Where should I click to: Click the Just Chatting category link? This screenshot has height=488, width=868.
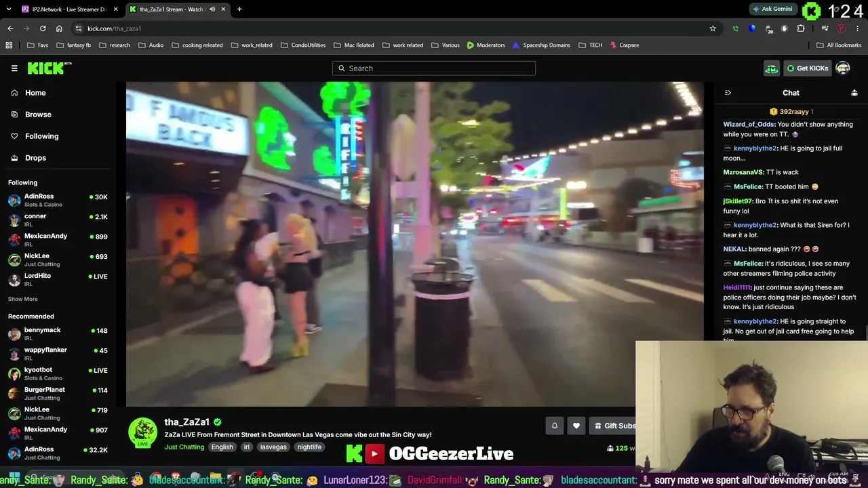click(184, 447)
